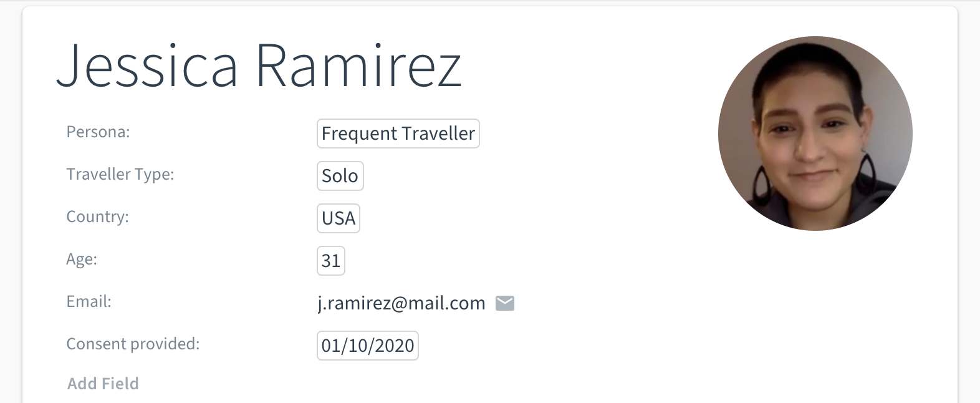Click the Add Field link
Viewport: 980px width, 403px height.
click(x=103, y=384)
